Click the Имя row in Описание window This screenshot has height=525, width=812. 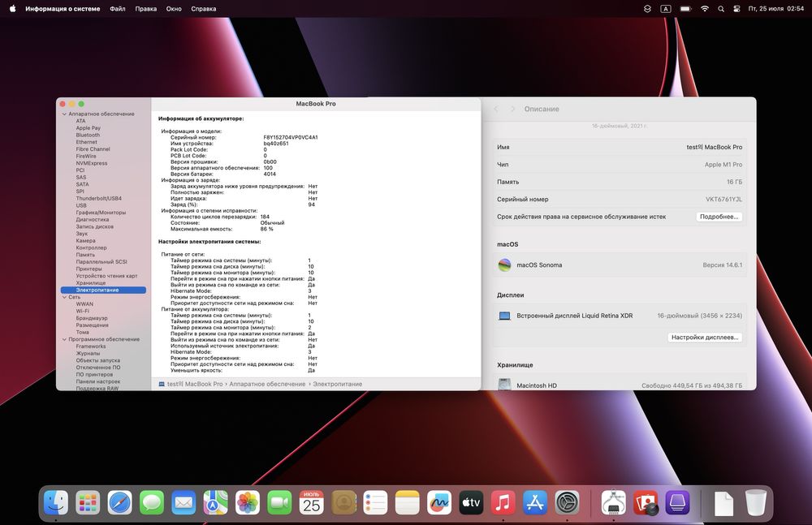(x=620, y=147)
